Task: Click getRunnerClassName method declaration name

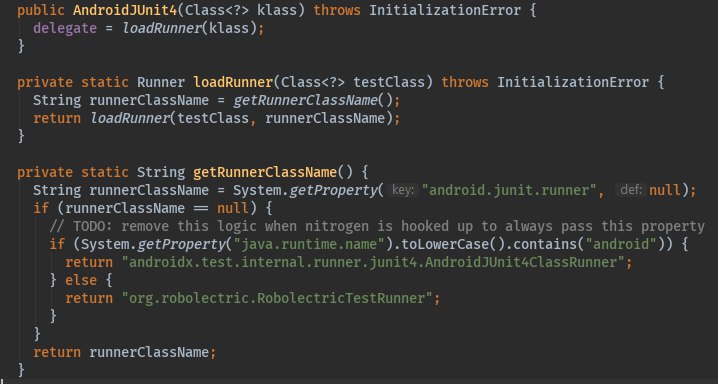Action: coord(265,172)
